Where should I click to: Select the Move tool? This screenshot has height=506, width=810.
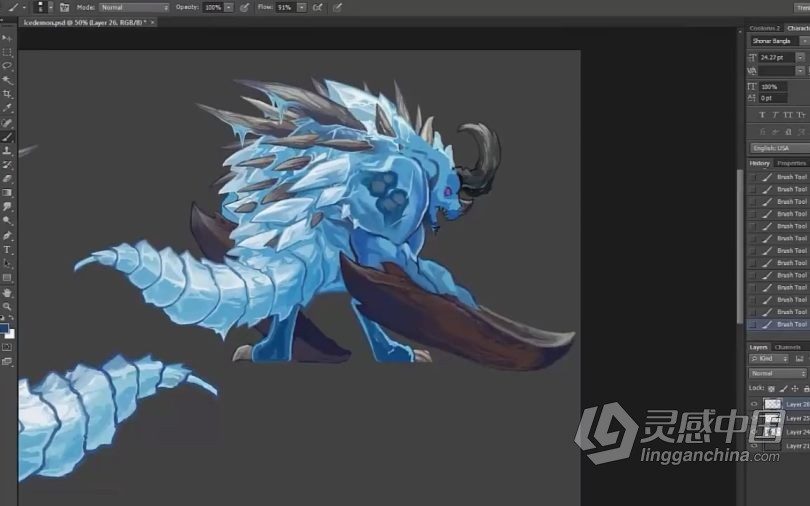pos(7,38)
